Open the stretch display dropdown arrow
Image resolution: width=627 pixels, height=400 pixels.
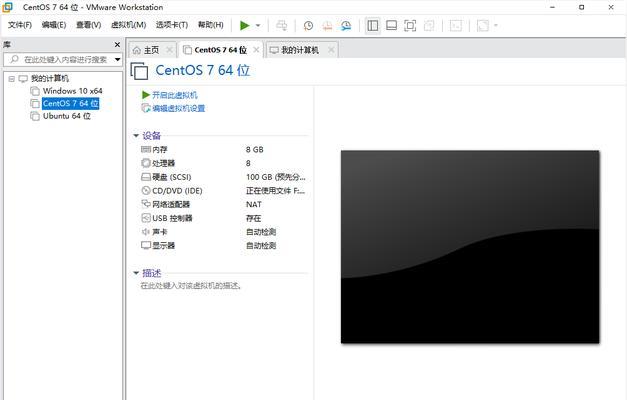click(x=496, y=26)
